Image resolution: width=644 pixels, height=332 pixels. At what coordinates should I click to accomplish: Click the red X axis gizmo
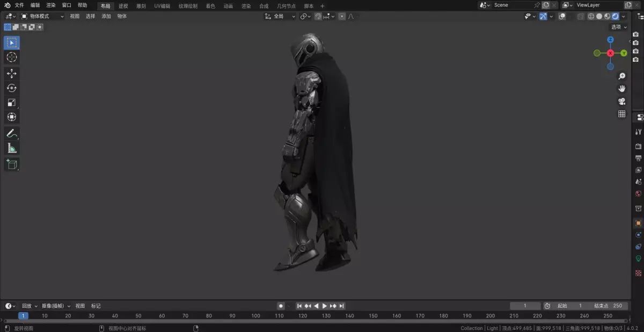[x=610, y=53]
